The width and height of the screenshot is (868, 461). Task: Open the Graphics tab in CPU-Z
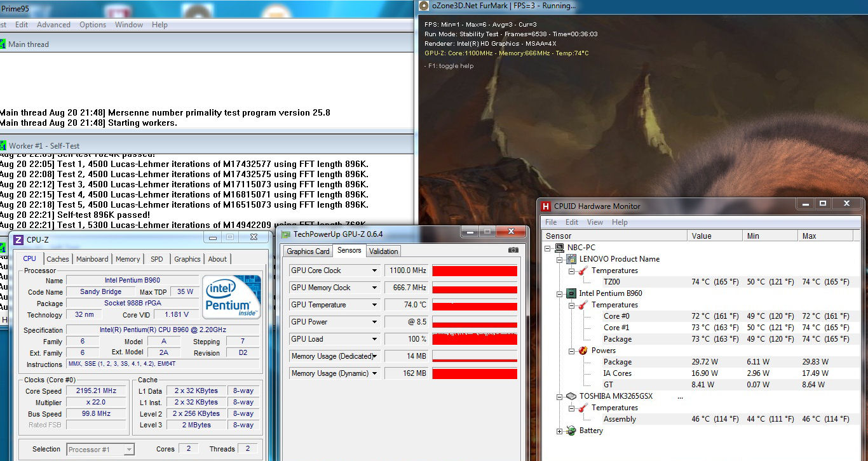(187, 259)
